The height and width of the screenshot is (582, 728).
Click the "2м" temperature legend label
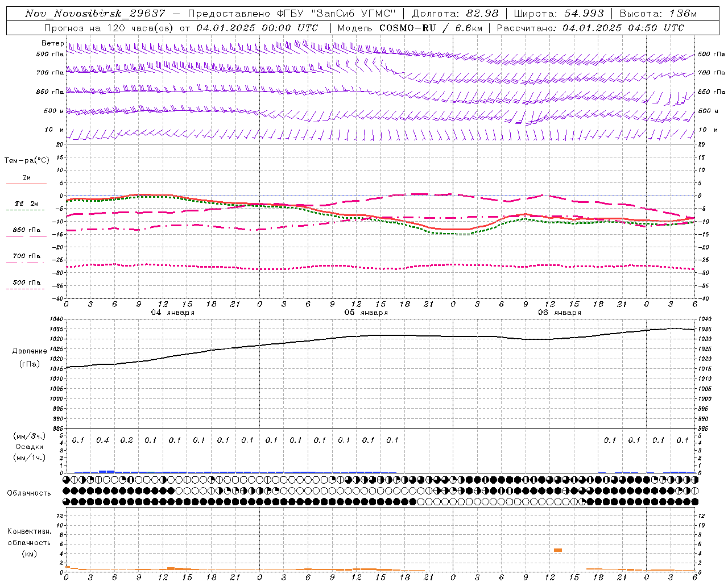coord(27,177)
